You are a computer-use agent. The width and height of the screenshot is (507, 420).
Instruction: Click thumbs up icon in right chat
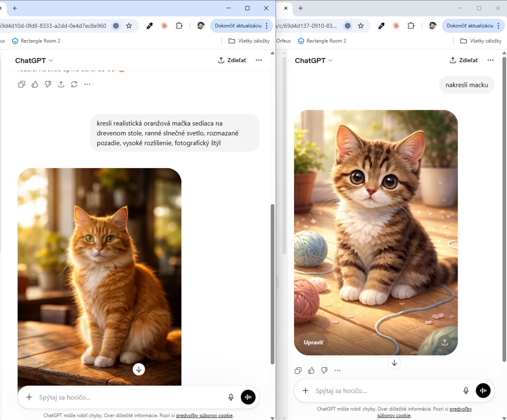pos(311,371)
